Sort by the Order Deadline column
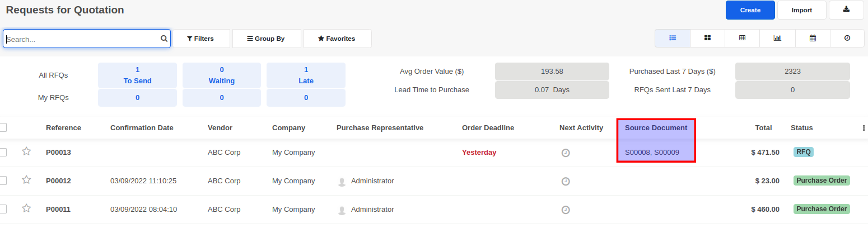868x228 pixels. [x=488, y=128]
